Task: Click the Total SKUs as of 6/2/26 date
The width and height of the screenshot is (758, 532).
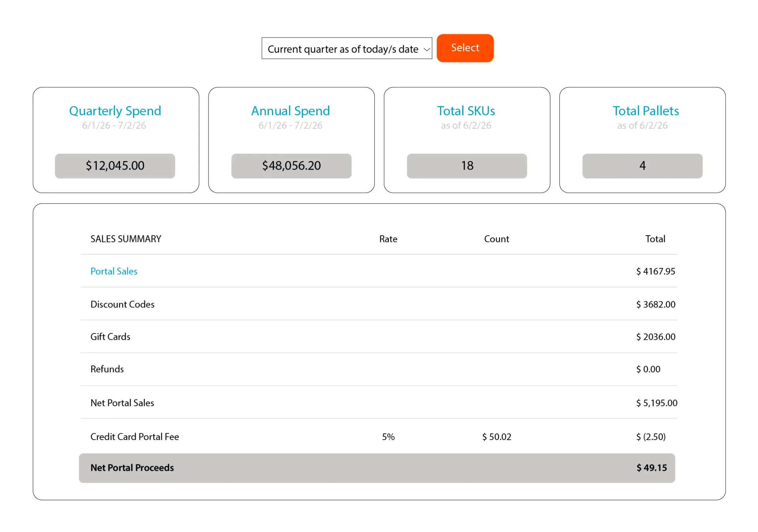Action: 466,126
